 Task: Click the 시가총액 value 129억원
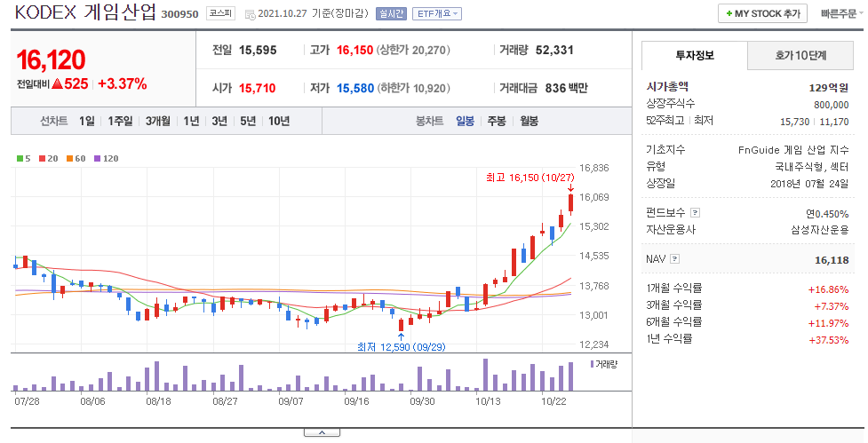pos(829,88)
